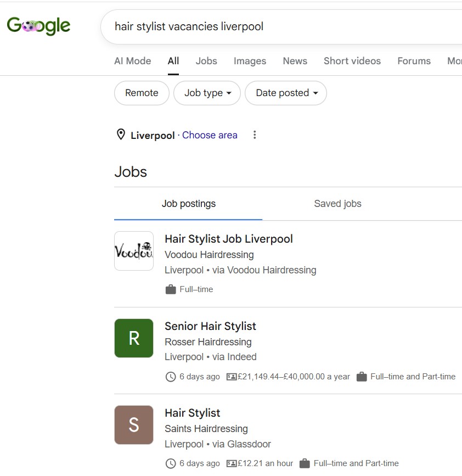Click the clock icon in Rosser listing
The height and width of the screenshot is (476, 462).
(171, 377)
